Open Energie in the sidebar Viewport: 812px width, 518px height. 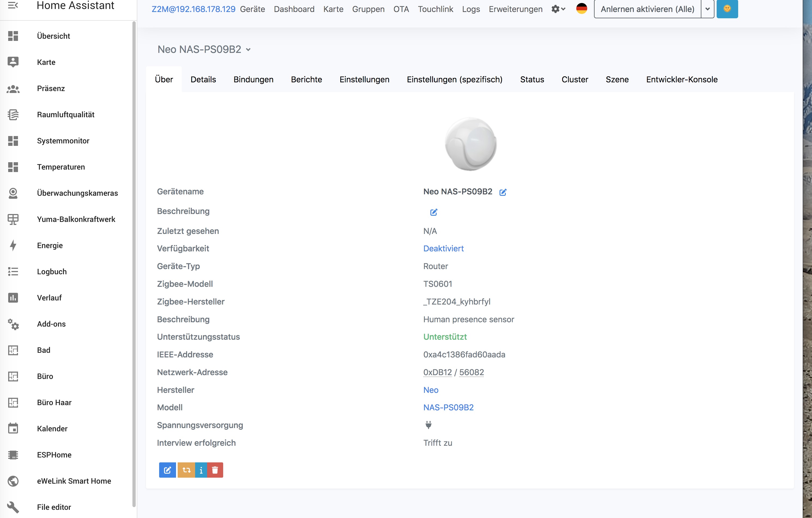pyautogui.click(x=50, y=245)
